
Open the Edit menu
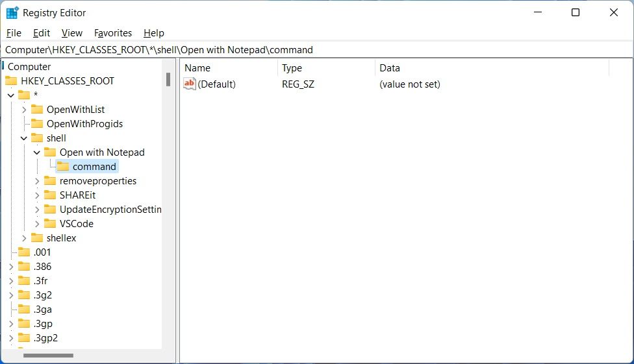coord(42,33)
